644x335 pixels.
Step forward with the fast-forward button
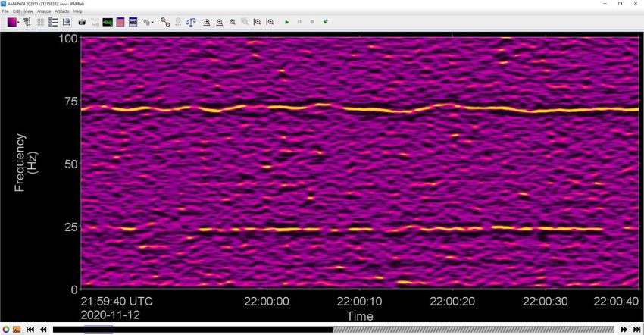(624, 329)
